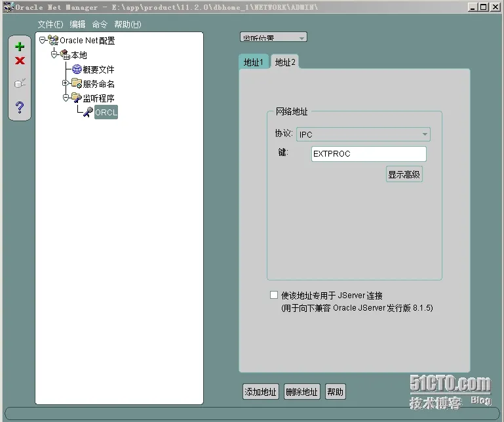Open the 协议 protocol IPC dropdown

[363, 134]
